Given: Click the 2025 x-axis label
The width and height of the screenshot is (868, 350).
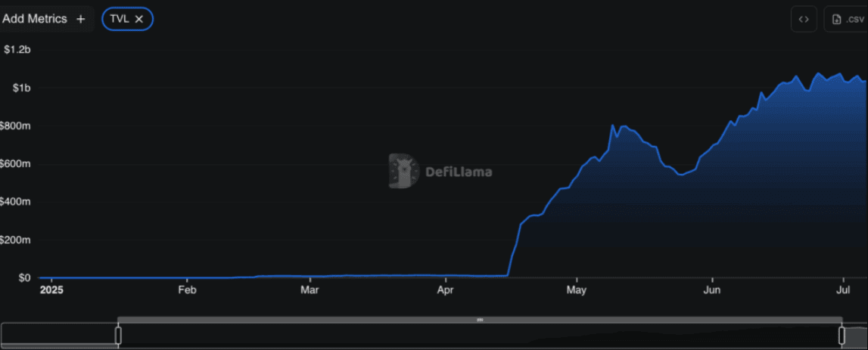Looking at the screenshot, I should click(x=52, y=290).
